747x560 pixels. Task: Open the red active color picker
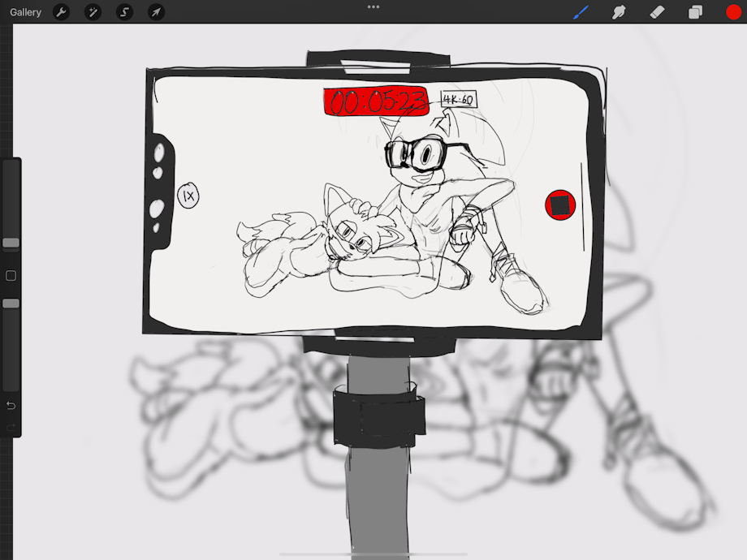pyautogui.click(x=734, y=12)
